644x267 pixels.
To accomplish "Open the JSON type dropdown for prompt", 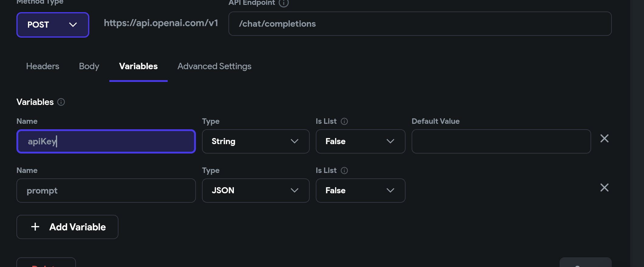I will [x=255, y=191].
